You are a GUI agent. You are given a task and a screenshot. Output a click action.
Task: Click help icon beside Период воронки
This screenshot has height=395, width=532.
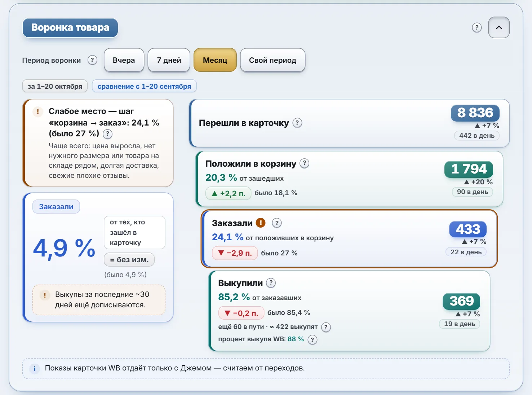tap(92, 60)
